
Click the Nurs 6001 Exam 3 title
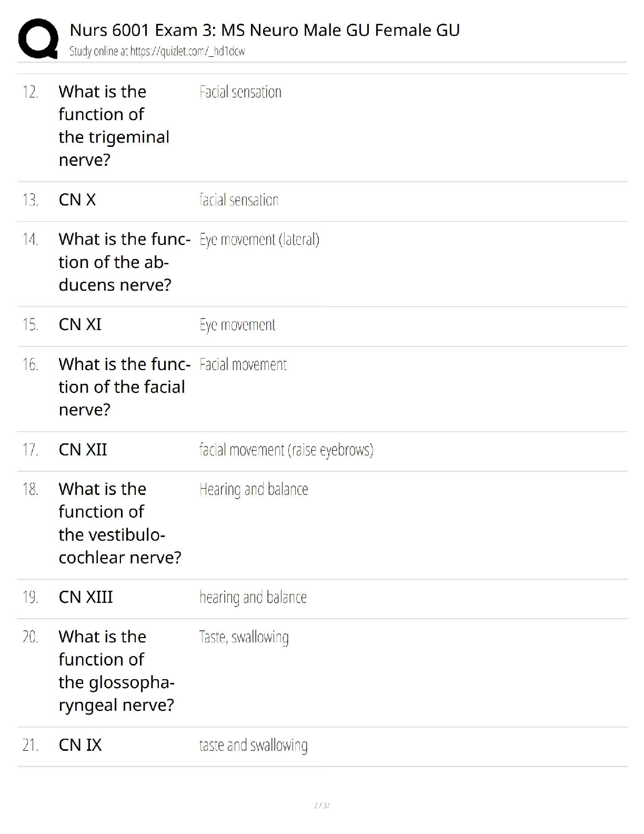pyautogui.click(x=265, y=30)
